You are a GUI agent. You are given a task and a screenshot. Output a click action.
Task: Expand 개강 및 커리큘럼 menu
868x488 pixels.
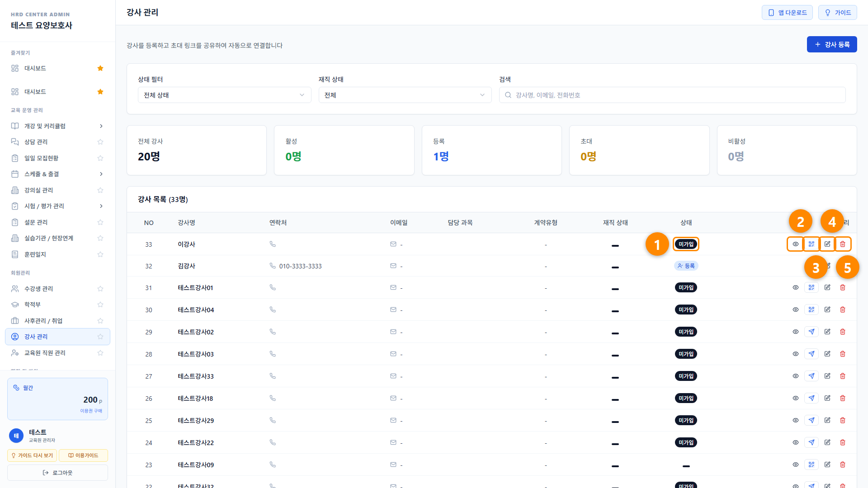(57, 126)
